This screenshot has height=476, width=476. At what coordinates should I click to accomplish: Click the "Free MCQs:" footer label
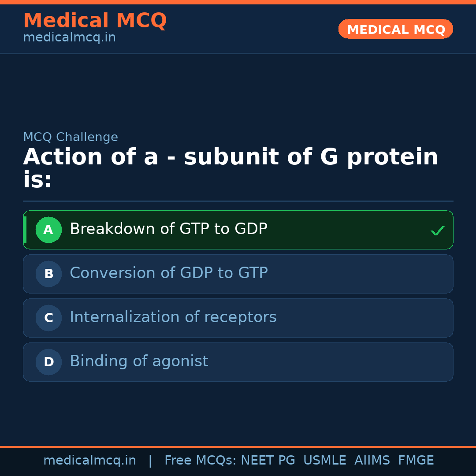coord(200,461)
